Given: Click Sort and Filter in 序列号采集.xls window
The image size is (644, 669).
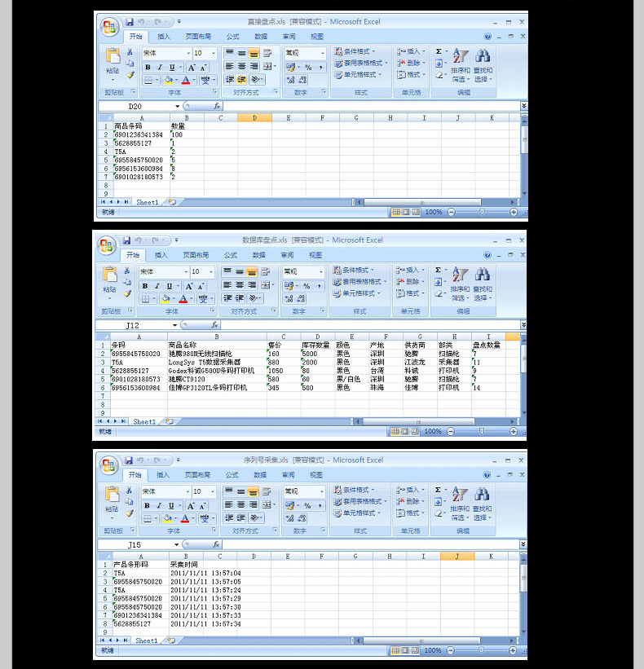Looking at the screenshot, I should pyautogui.click(x=460, y=504).
